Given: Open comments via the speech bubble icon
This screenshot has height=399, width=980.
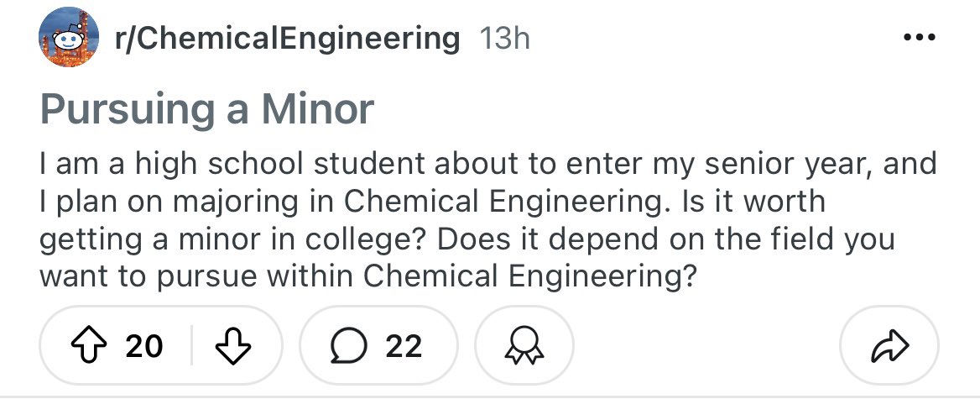Looking at the screenshot, I should (x=349, y=345).
